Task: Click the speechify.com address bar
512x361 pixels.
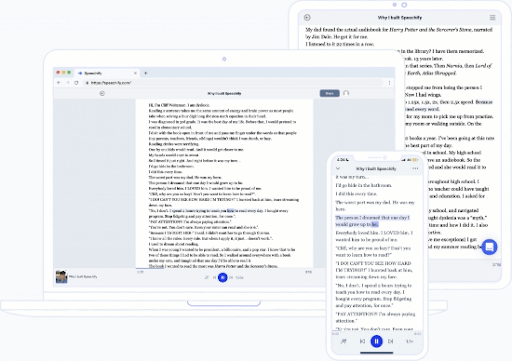Action: [233, 83]
